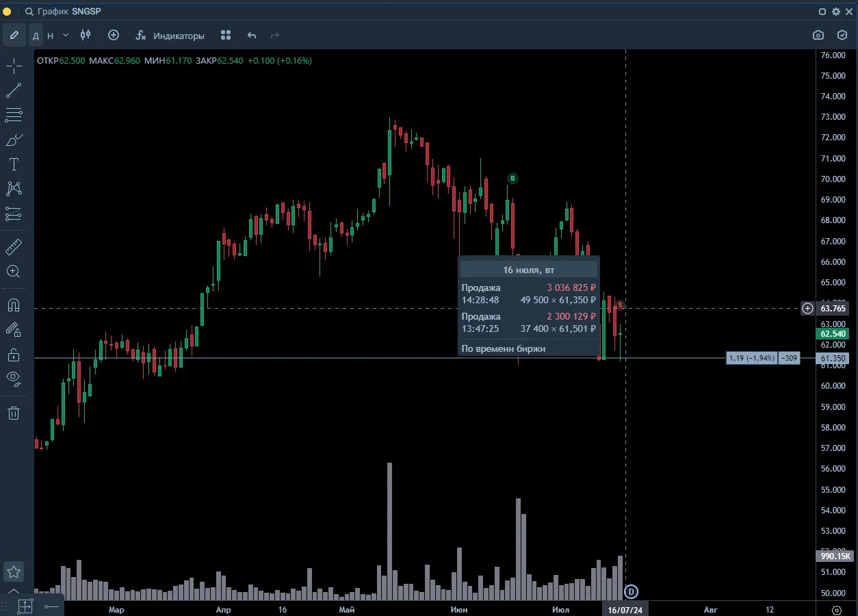Pick the horizontal levels drawing tool
The height and width of the screenshot is (616, 858).
pos(14,115)
